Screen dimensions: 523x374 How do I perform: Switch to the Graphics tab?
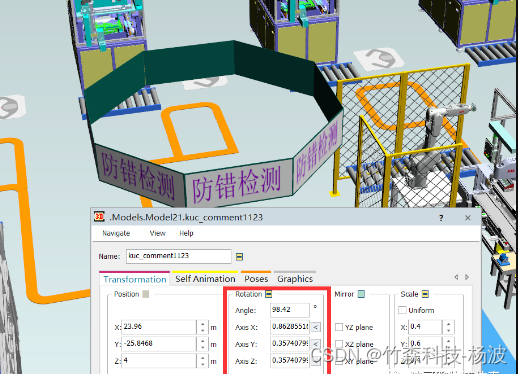point(295,279)
